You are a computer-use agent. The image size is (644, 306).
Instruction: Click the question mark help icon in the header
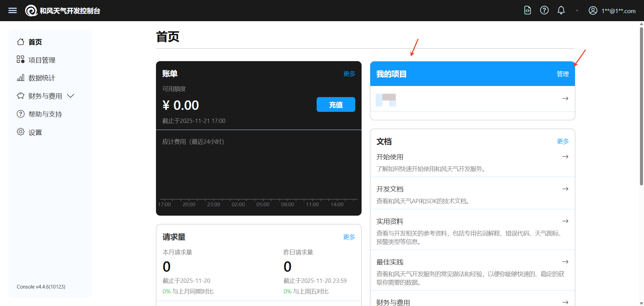544,10
